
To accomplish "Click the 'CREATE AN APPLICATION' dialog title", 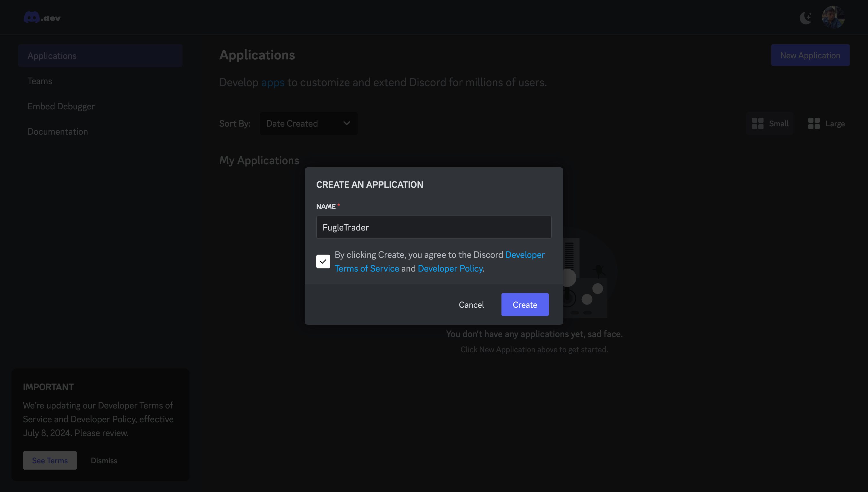I will pos(369,185).
